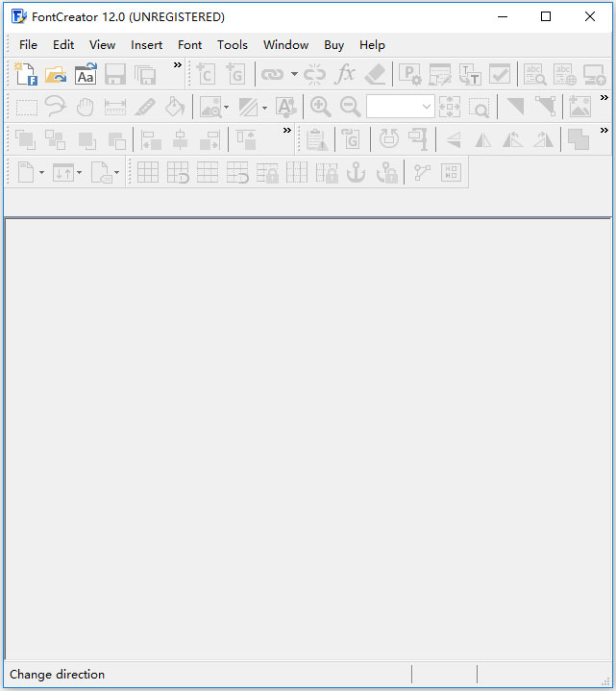Click the fx transform script icon
Screen dimensions: 616x691
345,74
